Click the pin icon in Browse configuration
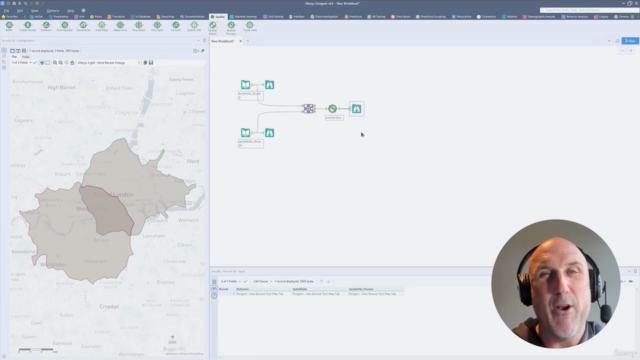Viewport: 640px width, 360px height. coord(203,51)
